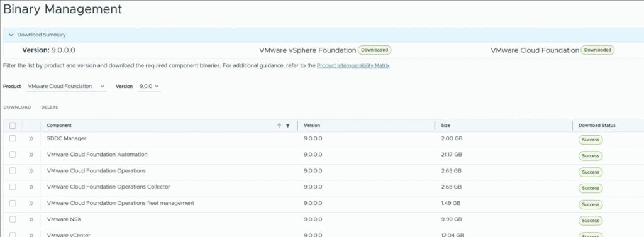This screenshot has width=644, height=237.
Task: Click the Success badge for SDDC Manager
Action: tap(591, 140)
